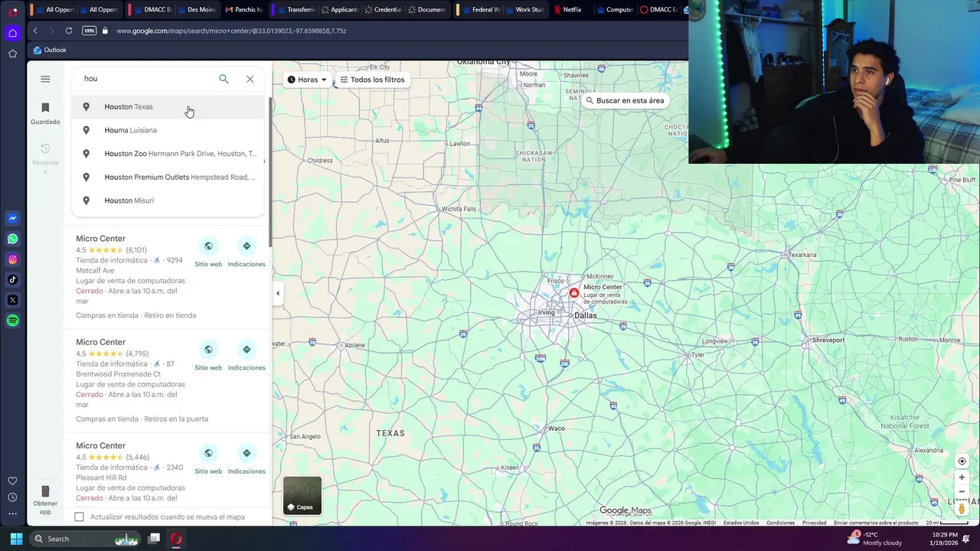
Task: Open the Condiciones link
Action: click(781, 523)
